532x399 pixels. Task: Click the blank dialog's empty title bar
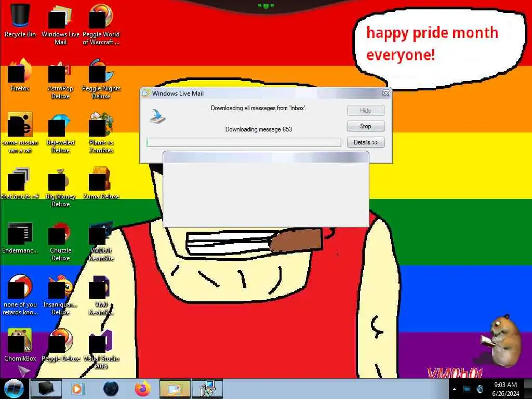coord(266,157)
